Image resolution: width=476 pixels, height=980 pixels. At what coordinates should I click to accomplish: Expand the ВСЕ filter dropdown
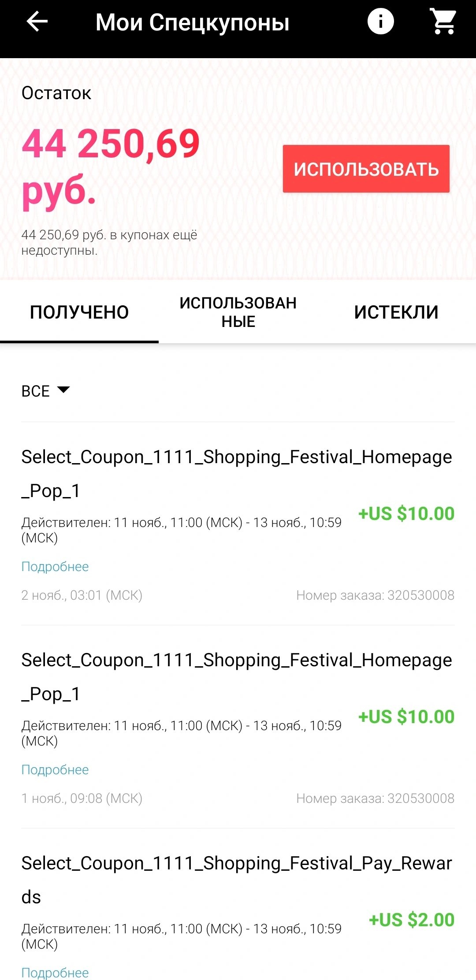(x=46, y=391)
